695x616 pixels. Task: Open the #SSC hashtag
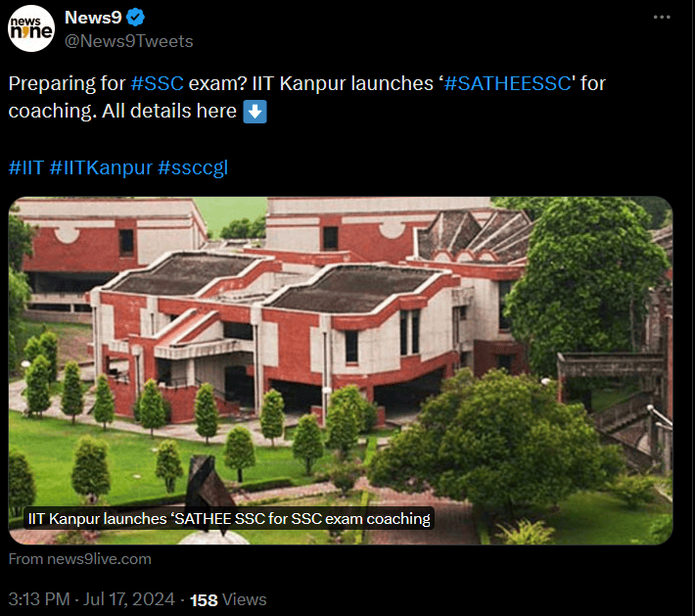[158, 83]
